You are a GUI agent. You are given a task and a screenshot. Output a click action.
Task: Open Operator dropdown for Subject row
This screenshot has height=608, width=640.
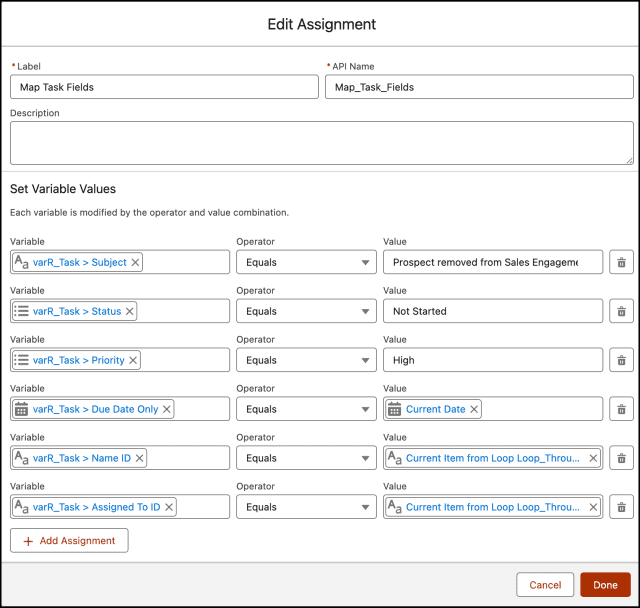pos(306,262)
